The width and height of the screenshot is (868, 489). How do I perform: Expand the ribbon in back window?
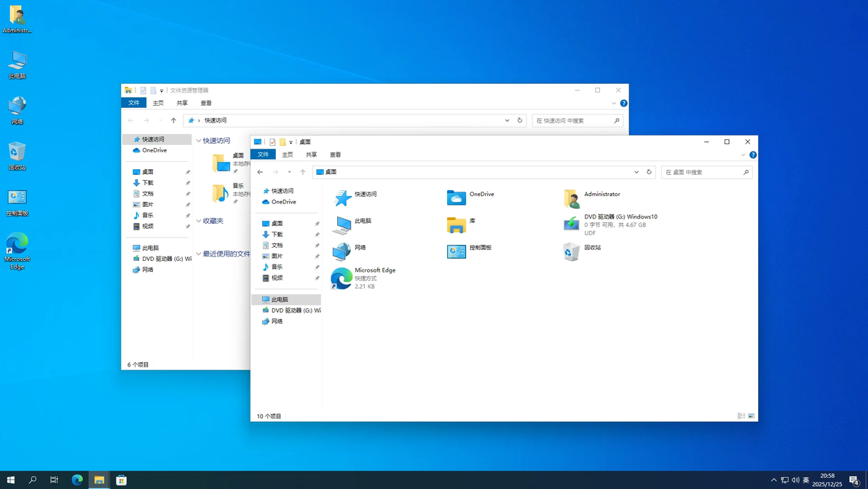613,103
